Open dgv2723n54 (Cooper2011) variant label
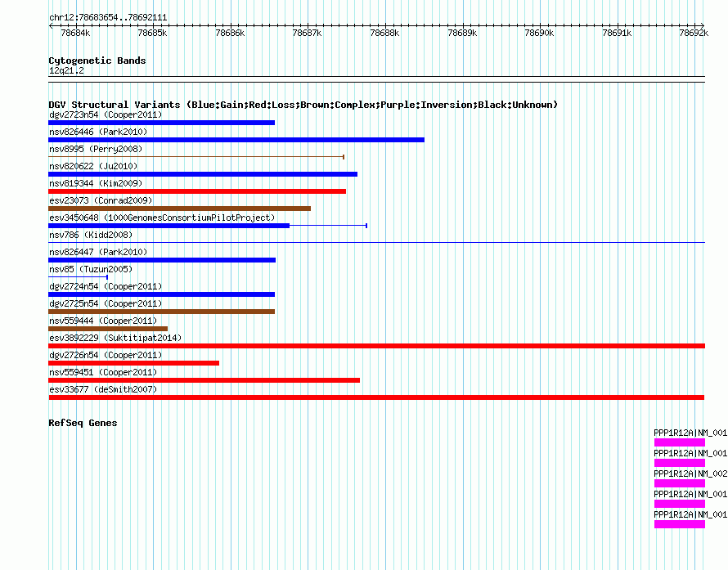728x570 pixels. coord(106,114)
